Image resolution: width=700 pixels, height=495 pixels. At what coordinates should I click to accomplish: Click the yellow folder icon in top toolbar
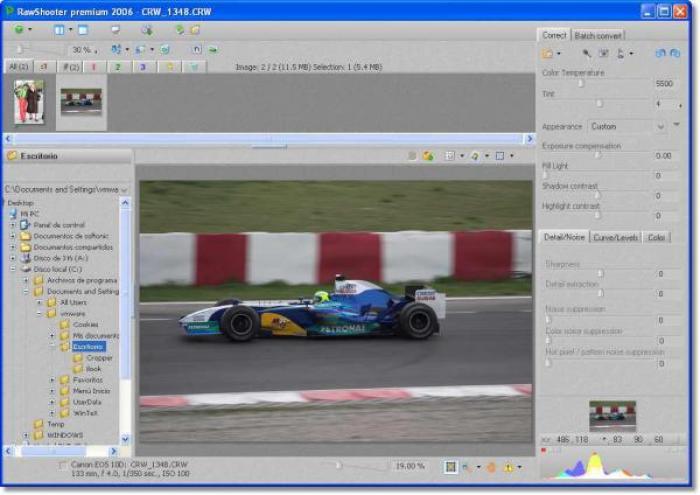pyautogui.click(x=195, y=30)
